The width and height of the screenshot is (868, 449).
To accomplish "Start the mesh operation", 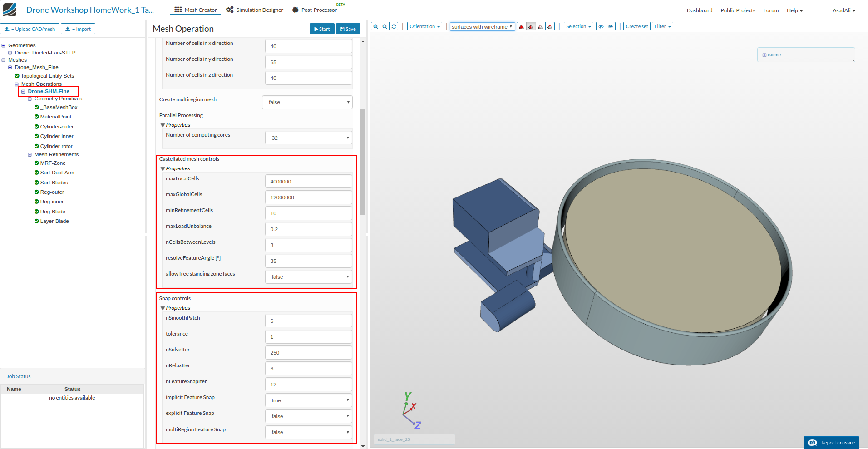I will pos(322,29).
